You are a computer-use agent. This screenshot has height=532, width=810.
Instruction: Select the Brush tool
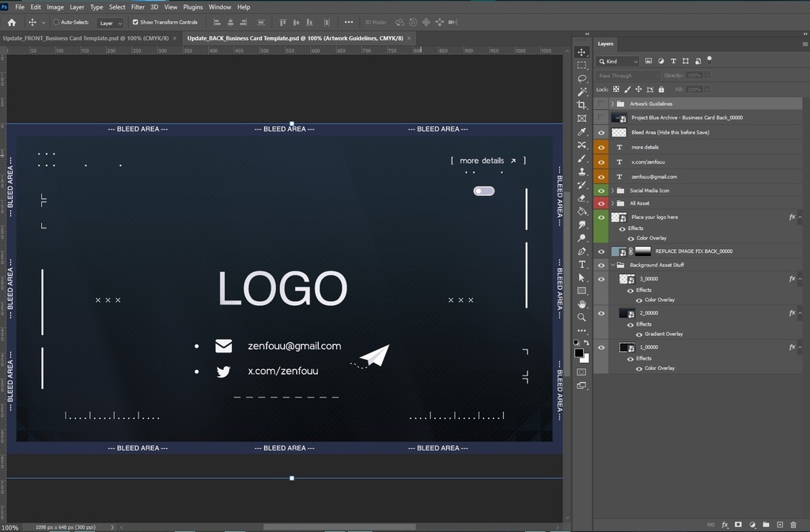(581, 158)
